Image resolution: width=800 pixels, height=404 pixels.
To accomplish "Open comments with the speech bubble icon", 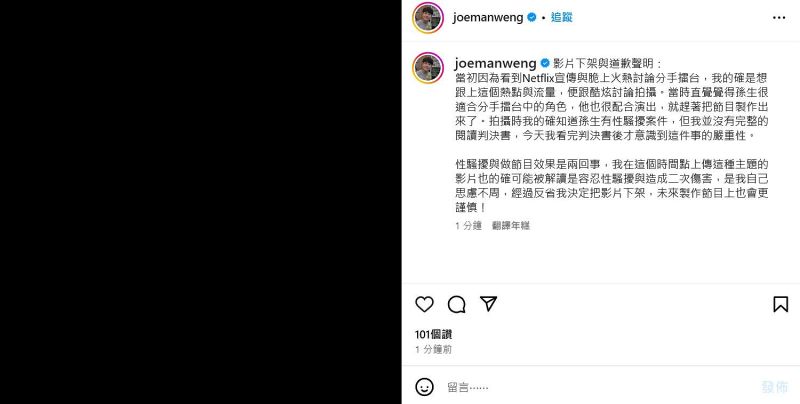I will tap(456, 305).
